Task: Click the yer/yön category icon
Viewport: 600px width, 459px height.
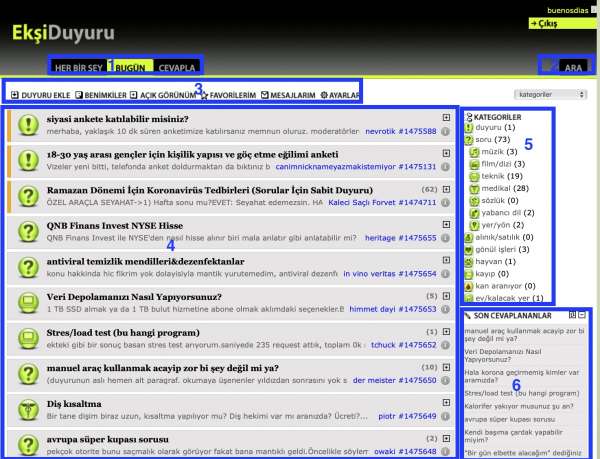Action: pos(474,225)
